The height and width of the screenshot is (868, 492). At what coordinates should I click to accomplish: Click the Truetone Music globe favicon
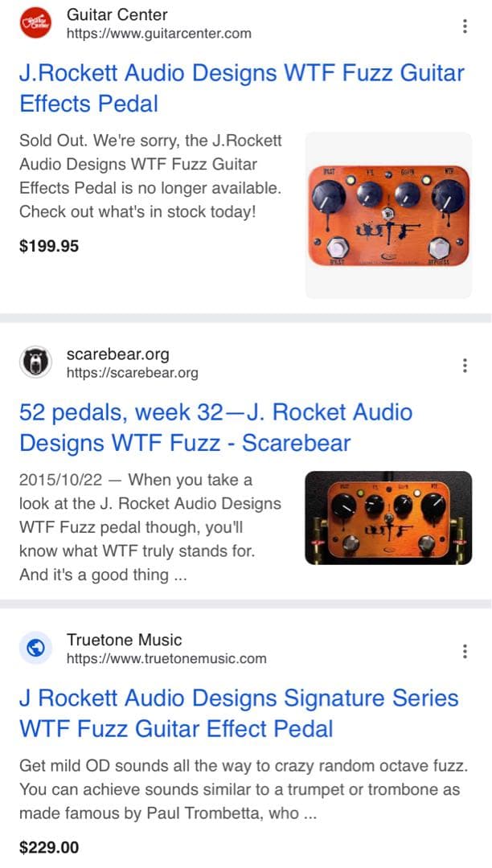tap(34, 648)
